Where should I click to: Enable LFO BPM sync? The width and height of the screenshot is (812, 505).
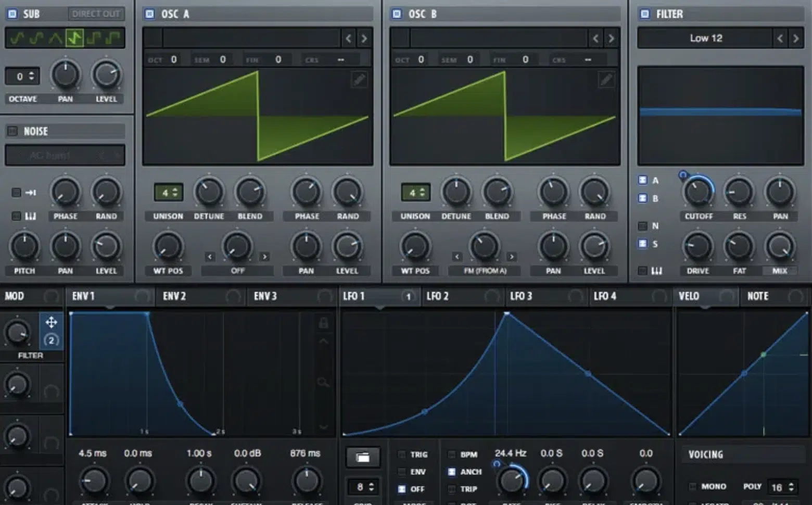pos(452,455)
